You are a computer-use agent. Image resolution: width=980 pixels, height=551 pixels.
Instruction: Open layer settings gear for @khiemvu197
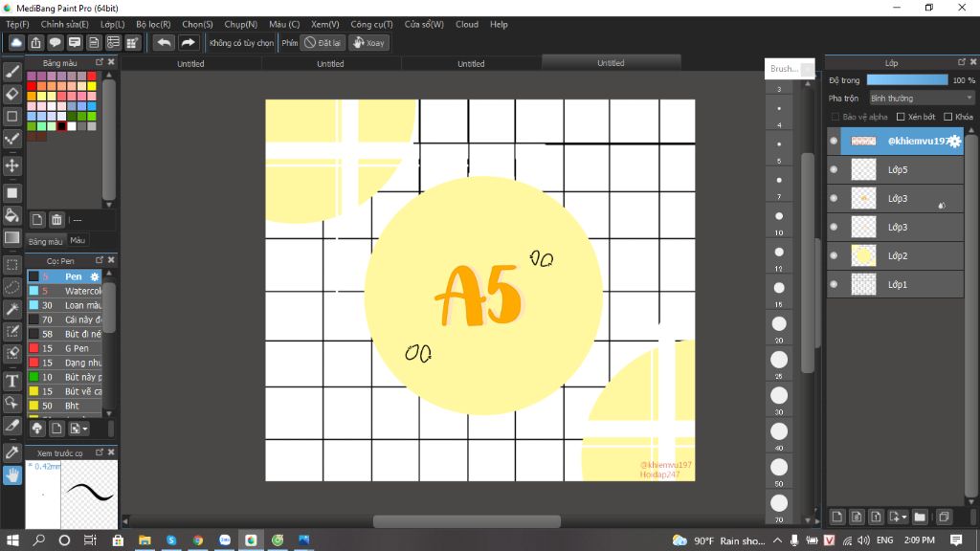pos(954,142)
